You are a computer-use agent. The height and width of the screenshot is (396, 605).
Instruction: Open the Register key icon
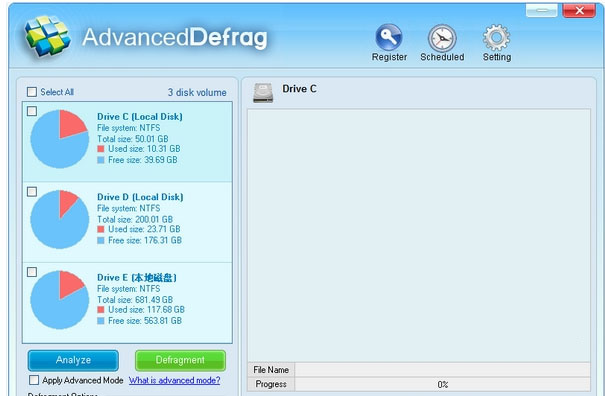[x=389, y=37]
